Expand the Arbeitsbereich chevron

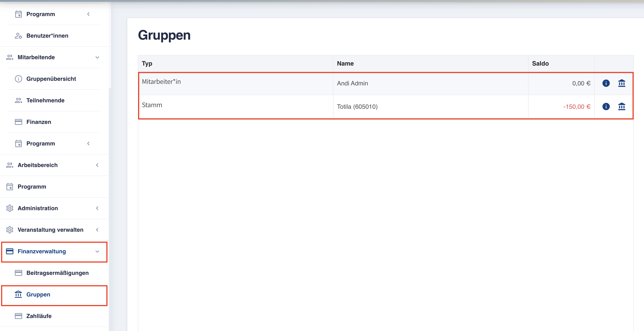pyautogui.click(x=97, y=165)
